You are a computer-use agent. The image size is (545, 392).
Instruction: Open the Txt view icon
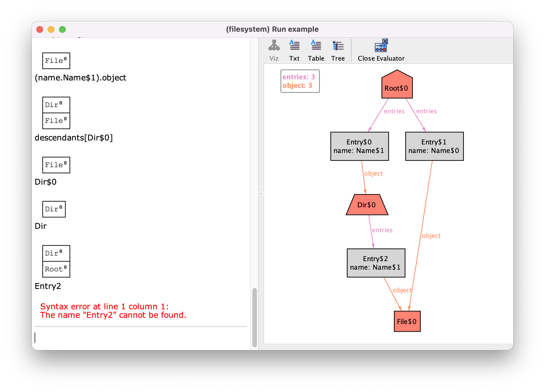[294, 46]
